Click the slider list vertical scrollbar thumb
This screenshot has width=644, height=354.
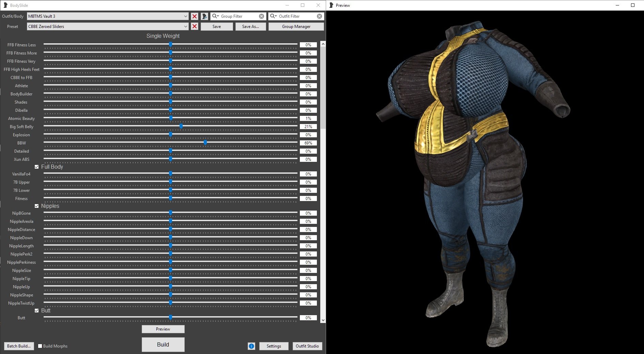click(x=323, y=88)
